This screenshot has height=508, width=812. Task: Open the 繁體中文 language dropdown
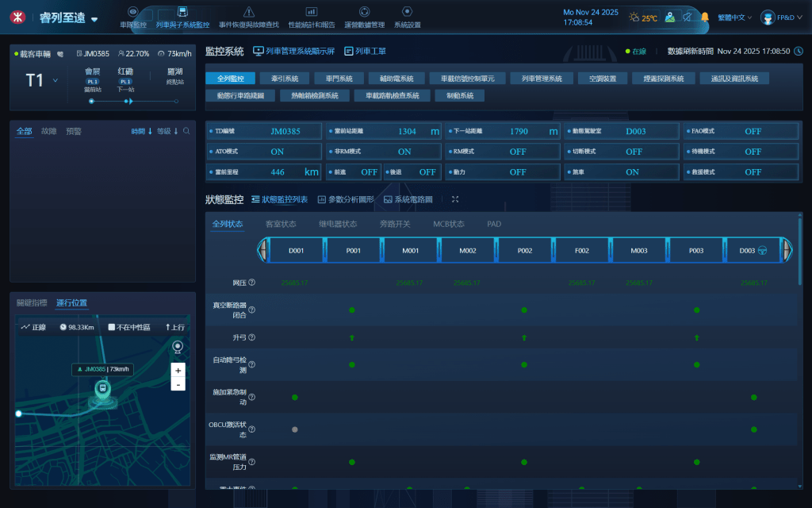pos(734,17)
